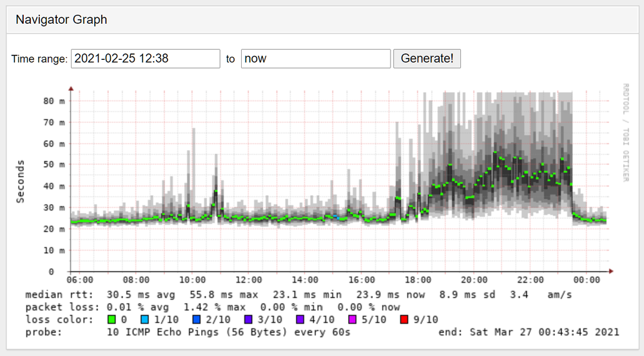644x356 pixels.
Task: Click the '22:00' x-axis label
Action: pos(531,280)
